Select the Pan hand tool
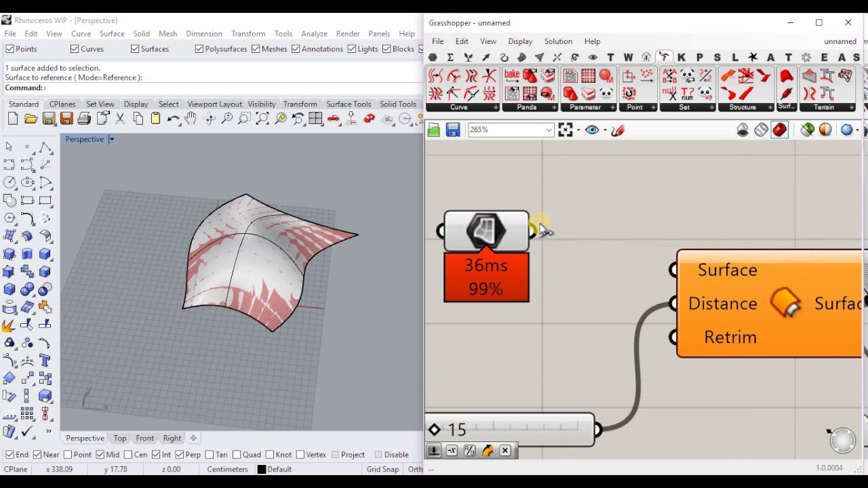The width and height of the screenshot is (868, 488). coord(191,119)
